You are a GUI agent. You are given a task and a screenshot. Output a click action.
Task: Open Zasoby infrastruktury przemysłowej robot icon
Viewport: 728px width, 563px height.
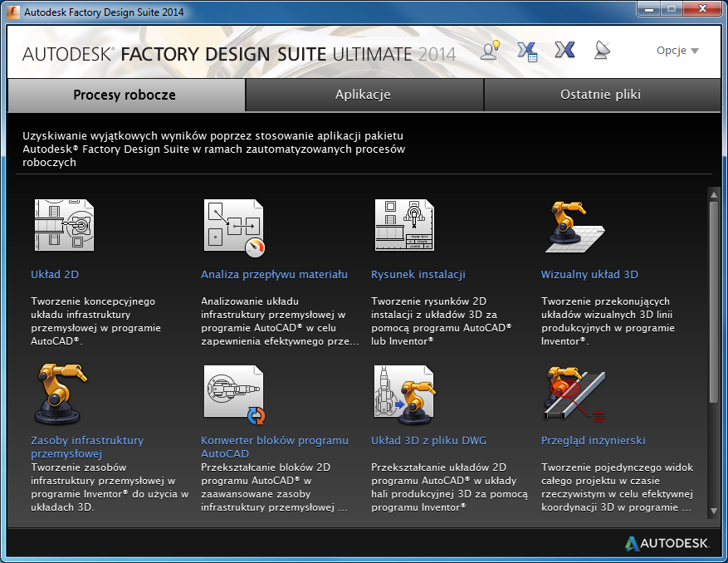click(x=61, y=394)
